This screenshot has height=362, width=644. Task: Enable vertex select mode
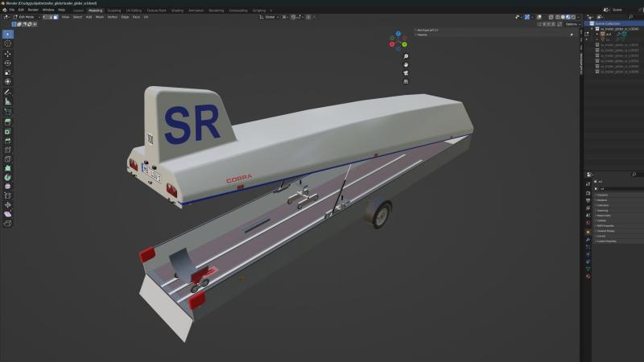pyautogui.click(x=45, y=17)
